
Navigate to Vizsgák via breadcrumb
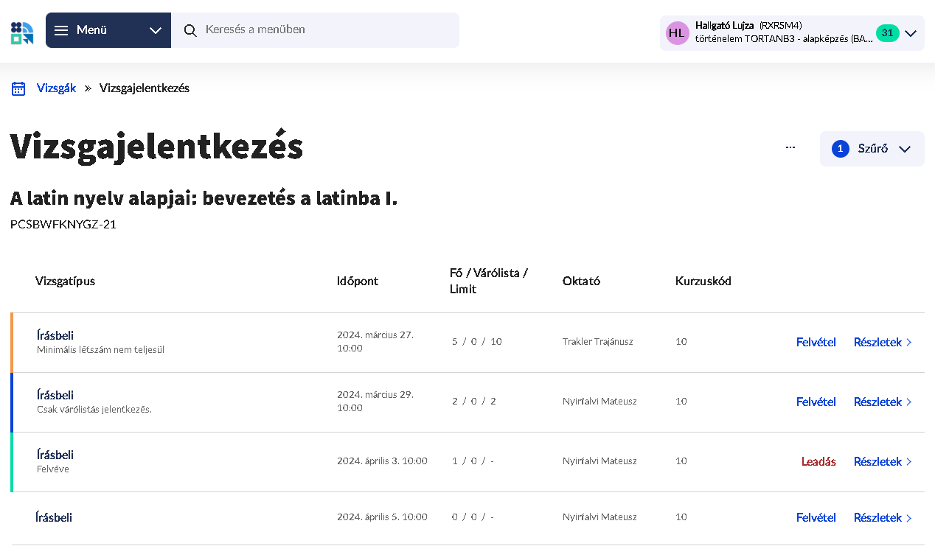pos(56,88)
